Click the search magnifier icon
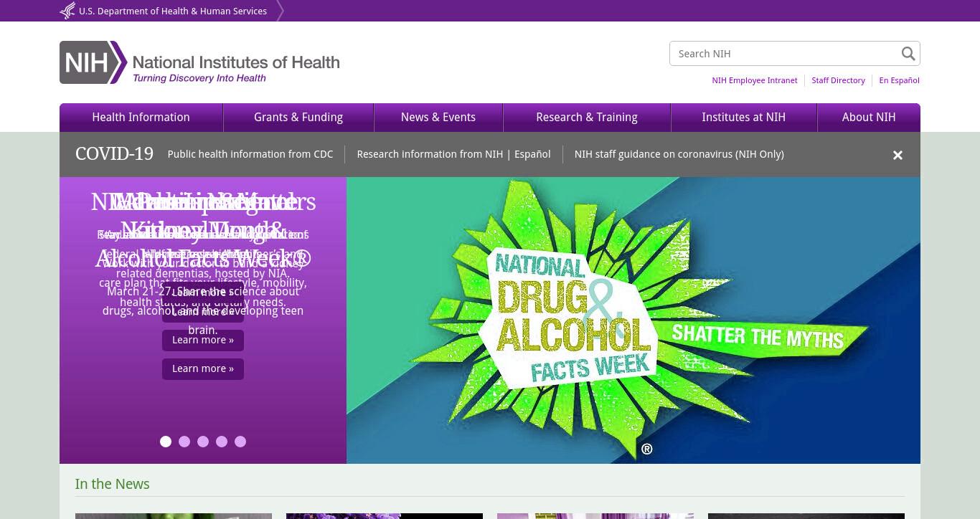980x519 pixels. [x=908, y=54]
